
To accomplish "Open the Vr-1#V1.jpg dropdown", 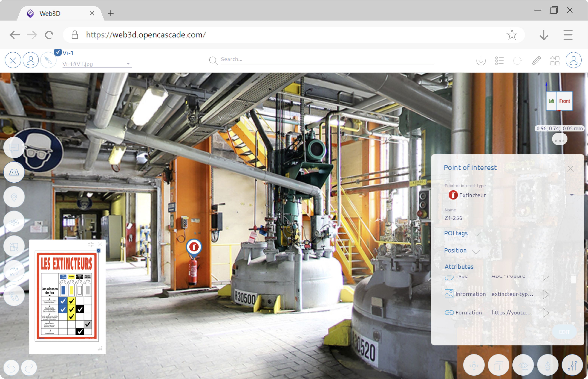I will pyautogui.click(x=128, y=64).
